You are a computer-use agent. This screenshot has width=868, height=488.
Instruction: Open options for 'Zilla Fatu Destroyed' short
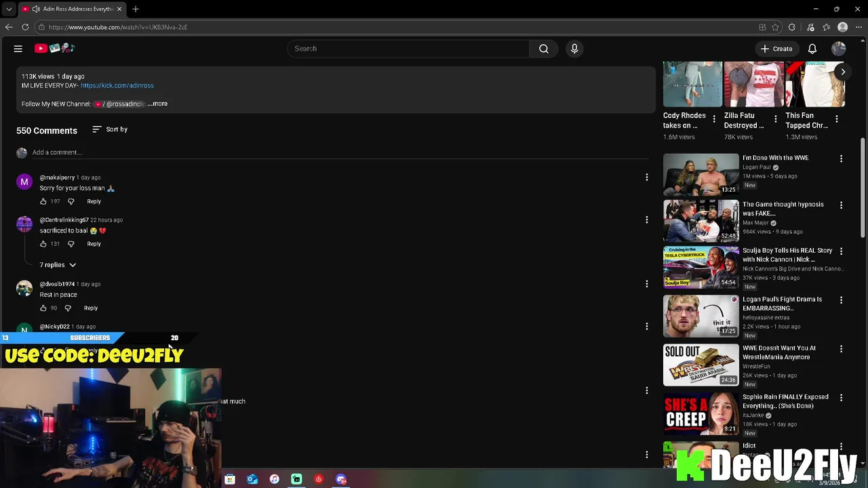click(x=776, y=119)
